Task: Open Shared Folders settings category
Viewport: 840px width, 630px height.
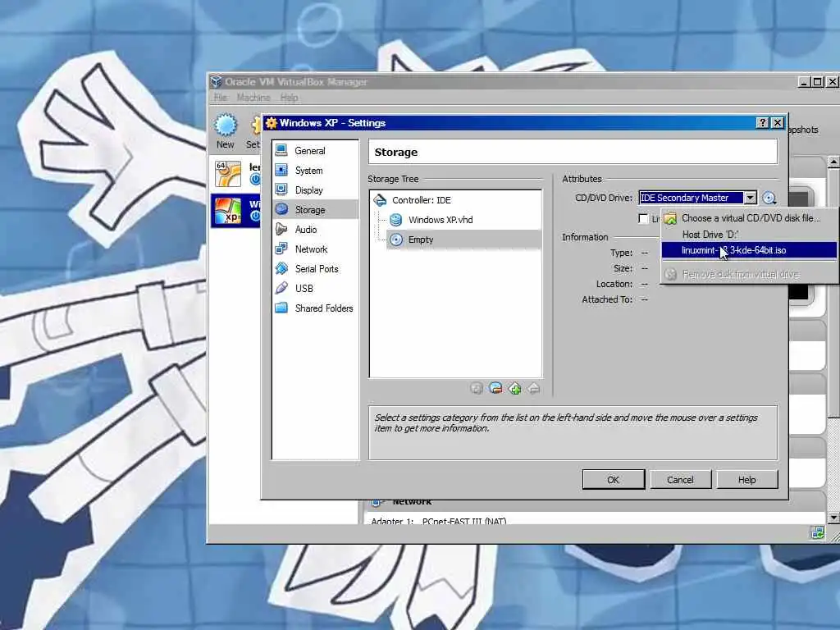Action: click(315, 308)
